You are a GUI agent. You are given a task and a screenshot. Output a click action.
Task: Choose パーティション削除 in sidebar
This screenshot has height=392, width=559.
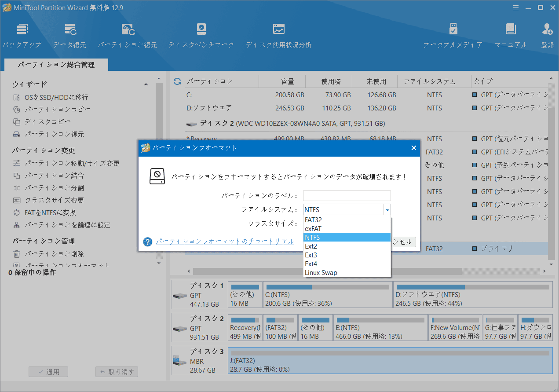[x=48, y=254]
